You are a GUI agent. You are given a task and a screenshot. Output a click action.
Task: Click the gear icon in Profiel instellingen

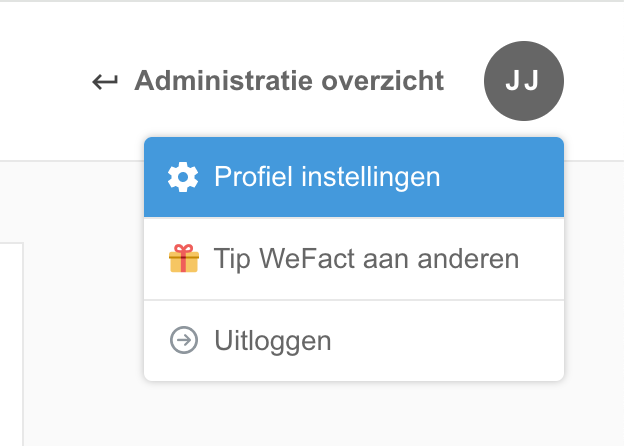(x=183, y=177)
